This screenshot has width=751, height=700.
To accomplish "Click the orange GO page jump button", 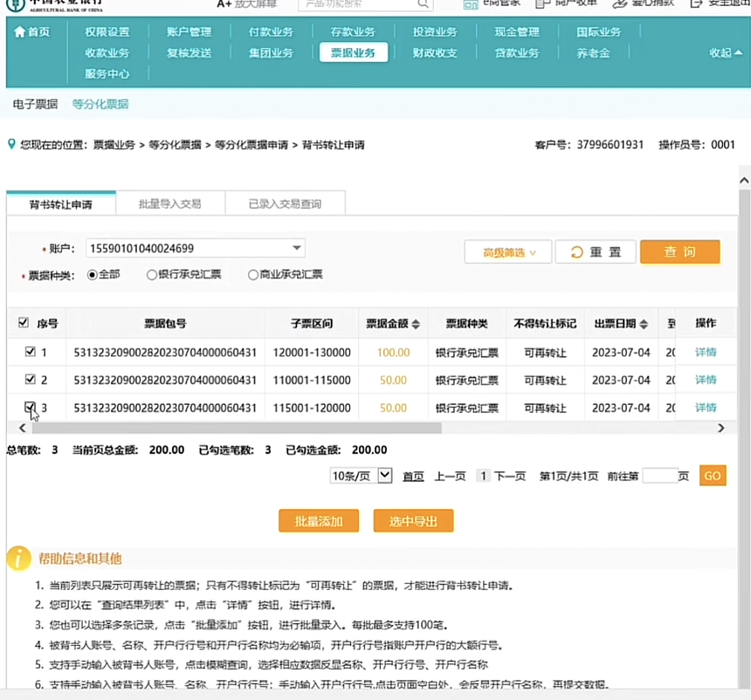I will 713,476.
